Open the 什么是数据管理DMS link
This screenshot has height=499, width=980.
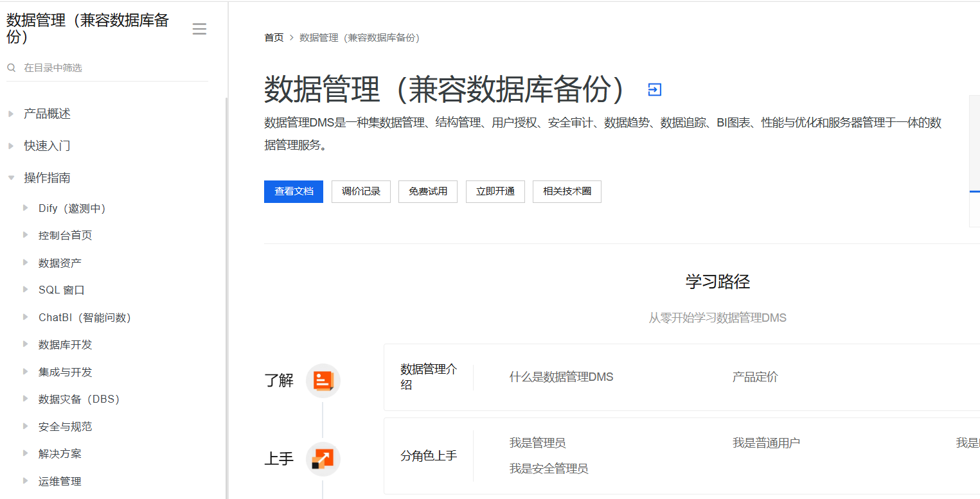pyautogui.click(x=561, y=377)
